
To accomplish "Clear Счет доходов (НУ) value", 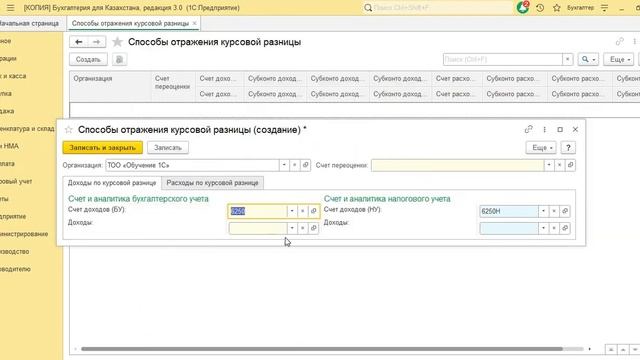I will click(x=554, y=211).
